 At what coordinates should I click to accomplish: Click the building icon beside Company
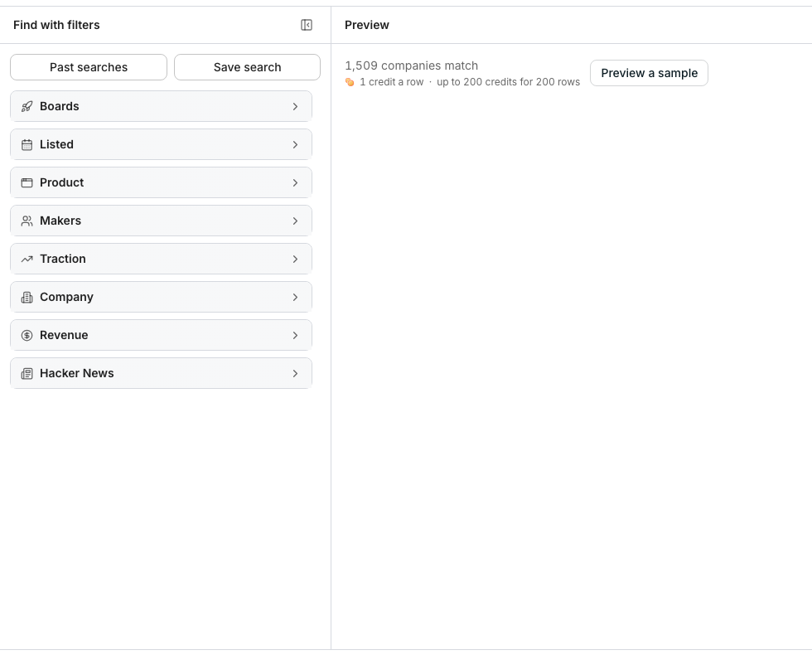(27, 298)
